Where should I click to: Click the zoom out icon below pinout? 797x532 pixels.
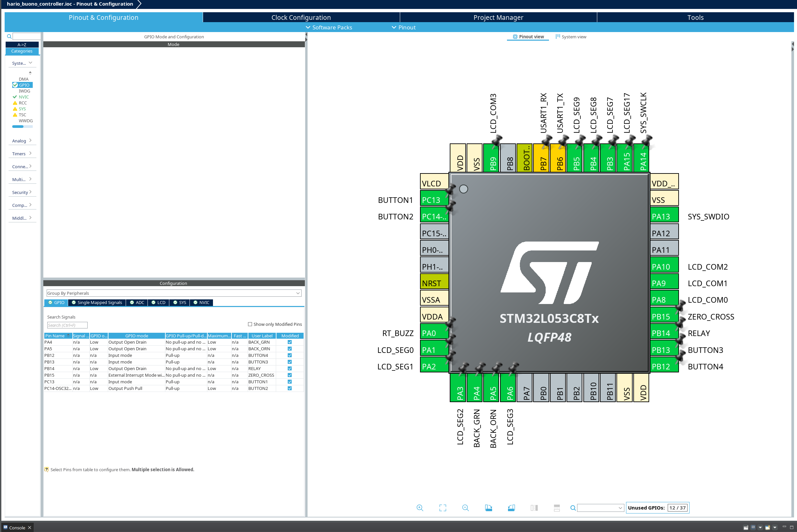click(465, 508)
